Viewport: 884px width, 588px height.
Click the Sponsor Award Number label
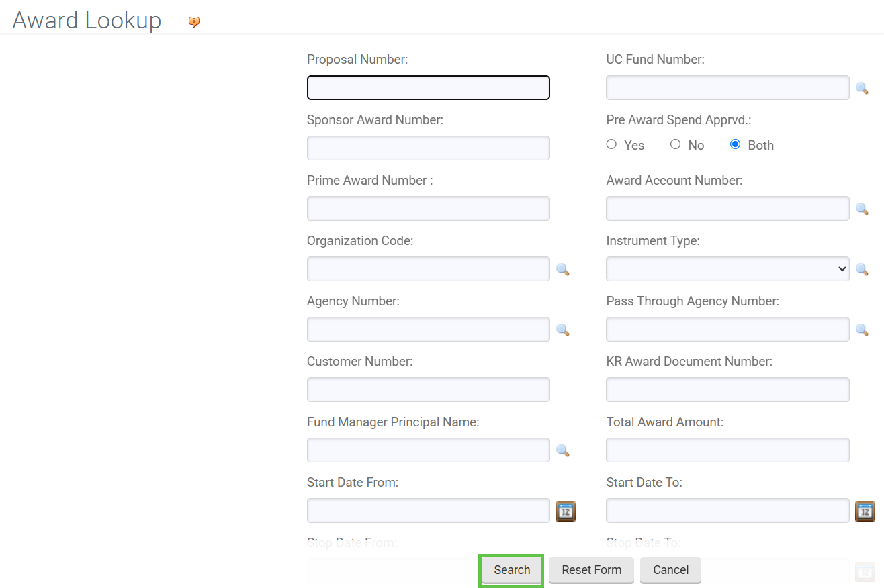[375, 120]
